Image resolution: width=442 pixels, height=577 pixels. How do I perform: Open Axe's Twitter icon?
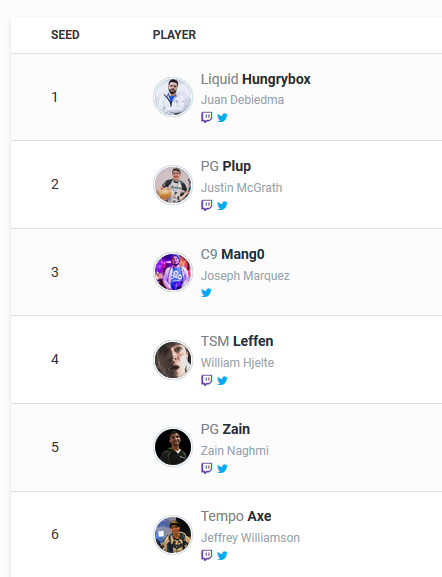tap(222, 555)
